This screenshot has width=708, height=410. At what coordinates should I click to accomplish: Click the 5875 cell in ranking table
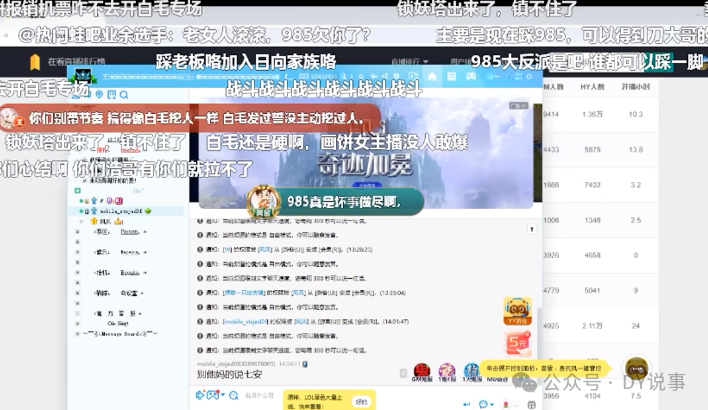pyautogui.click(x=592, y=149)
